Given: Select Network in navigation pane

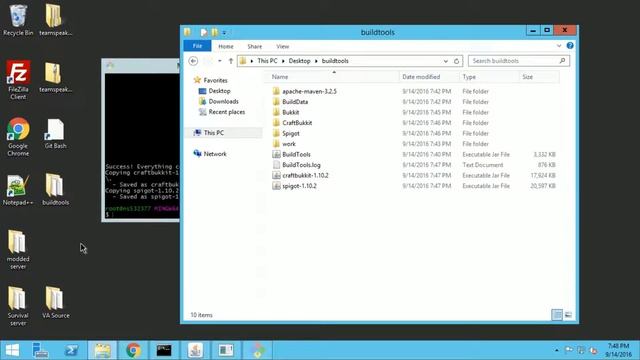Looking at the screenshot, I should (215, 154).
